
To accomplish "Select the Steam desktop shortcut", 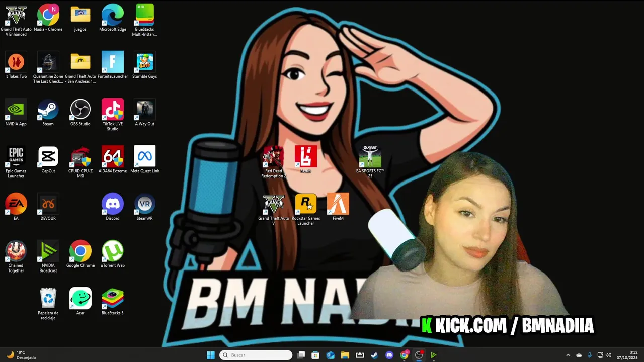I will (x=48, y=113).
